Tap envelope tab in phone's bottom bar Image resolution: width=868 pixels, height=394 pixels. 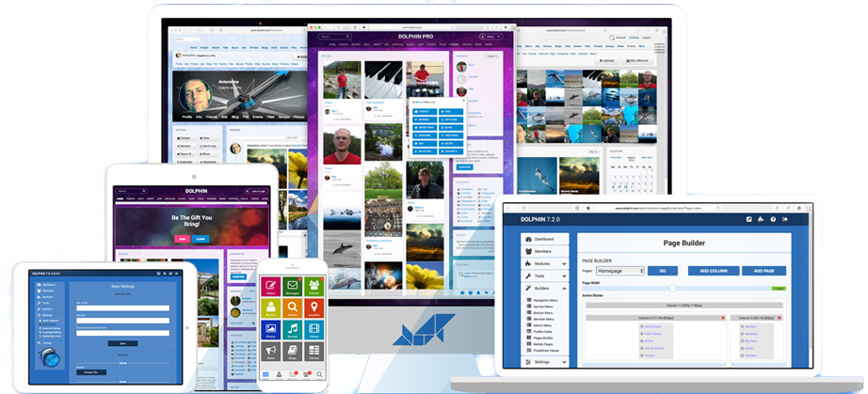point(293,375)
